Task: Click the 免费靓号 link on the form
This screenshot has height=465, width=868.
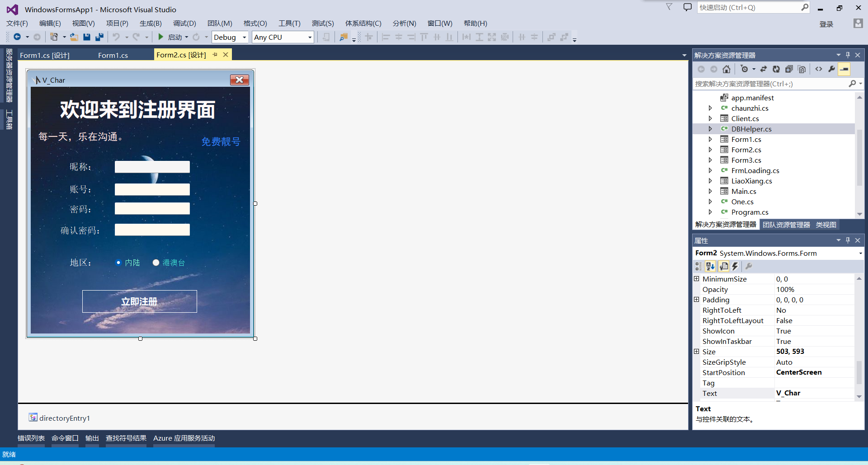Action: 221,141
